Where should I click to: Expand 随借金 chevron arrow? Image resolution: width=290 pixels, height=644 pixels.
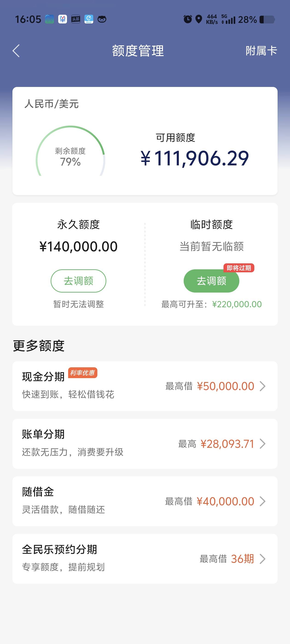(262, 501)
